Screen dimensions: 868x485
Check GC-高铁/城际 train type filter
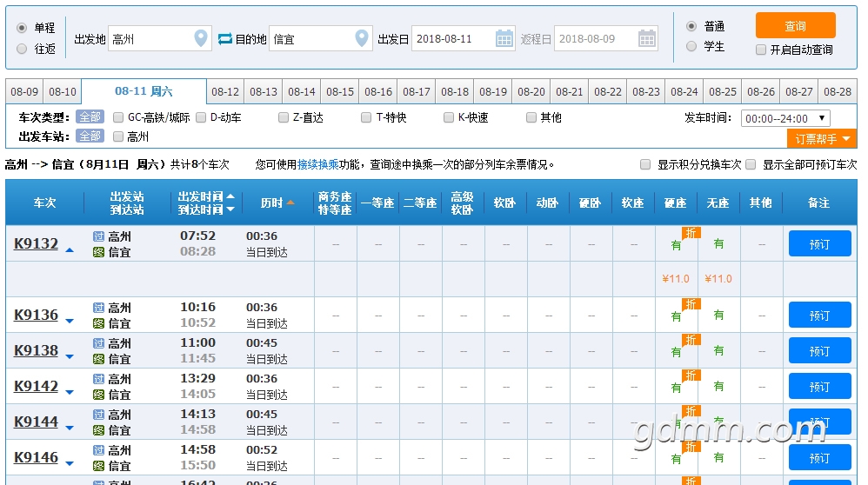118,117
